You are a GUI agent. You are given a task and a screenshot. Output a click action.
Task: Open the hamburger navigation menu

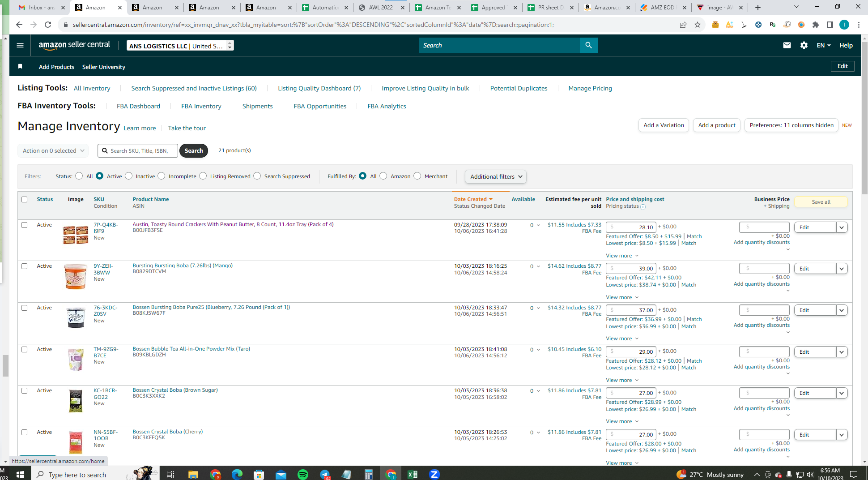[20, 45]
